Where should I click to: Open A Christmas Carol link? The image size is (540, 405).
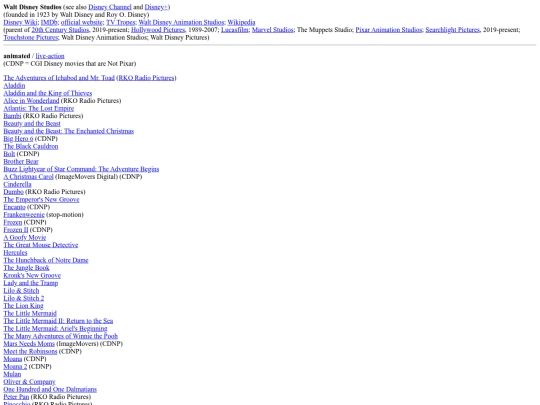(x=28, y=177)
